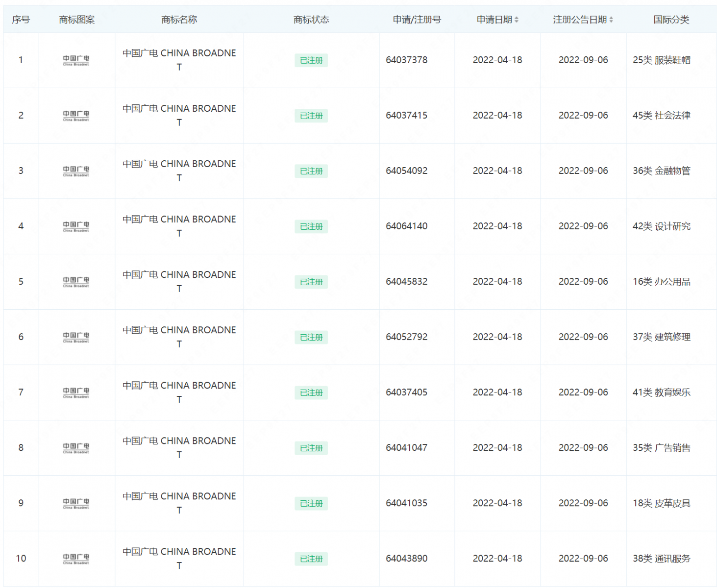Select registration number 64054092

(x=406, y=171)
